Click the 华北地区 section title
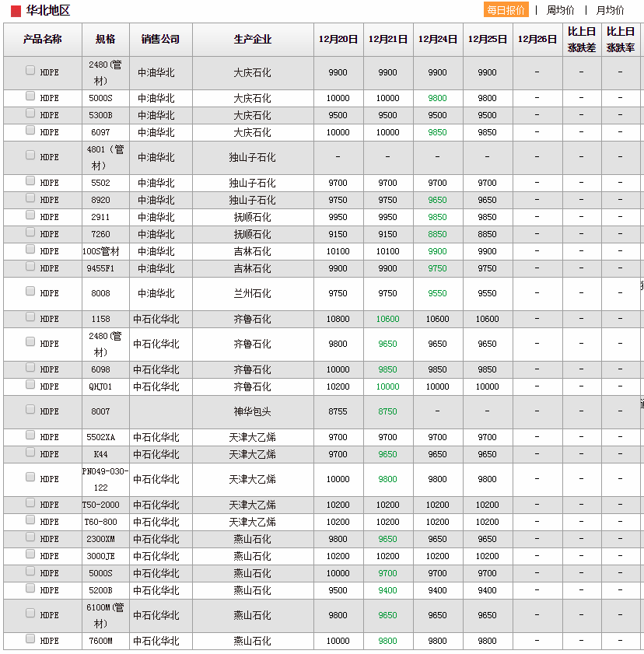 (x=48, y=10)
